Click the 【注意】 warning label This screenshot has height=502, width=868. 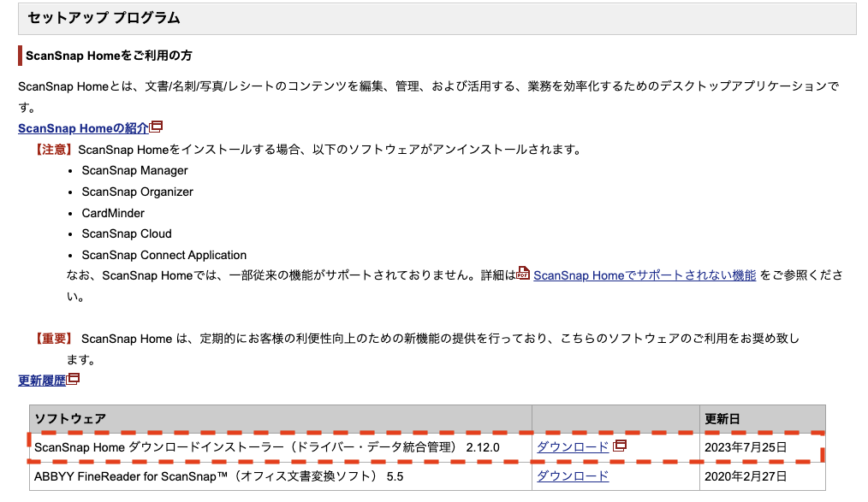point(53,150)
